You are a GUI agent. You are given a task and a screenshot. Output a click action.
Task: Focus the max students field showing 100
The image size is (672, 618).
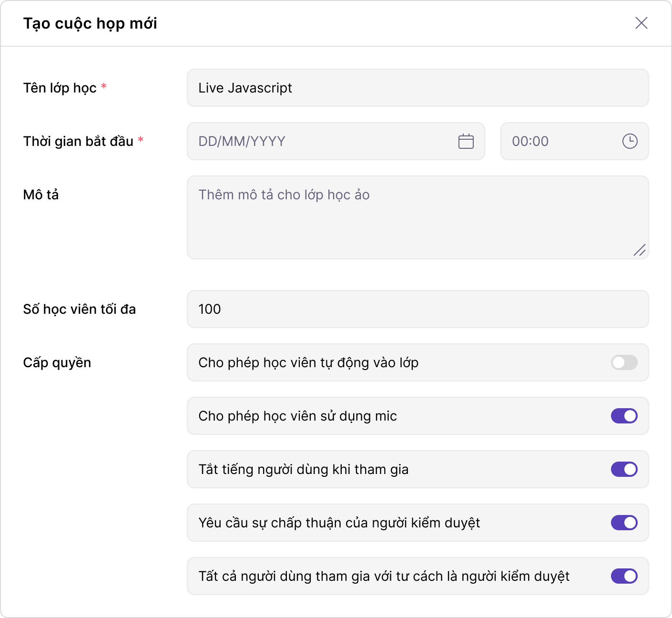[x=417, y=309]
